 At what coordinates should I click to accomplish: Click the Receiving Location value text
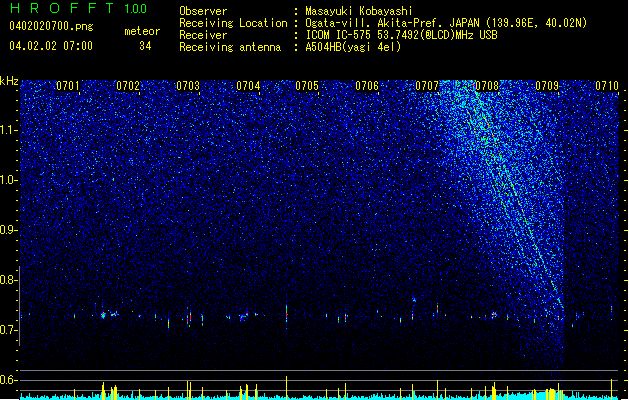point(446,23)
